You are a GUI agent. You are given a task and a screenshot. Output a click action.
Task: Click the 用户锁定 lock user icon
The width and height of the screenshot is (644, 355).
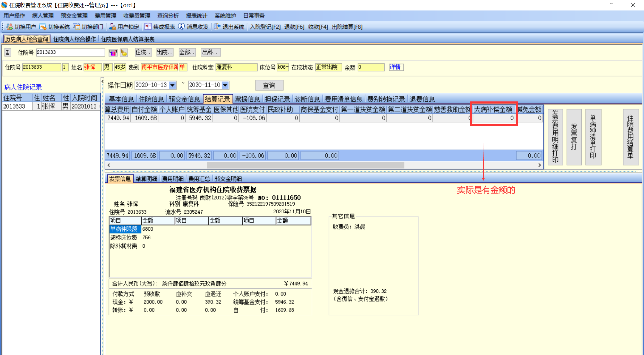coord(112,27)
